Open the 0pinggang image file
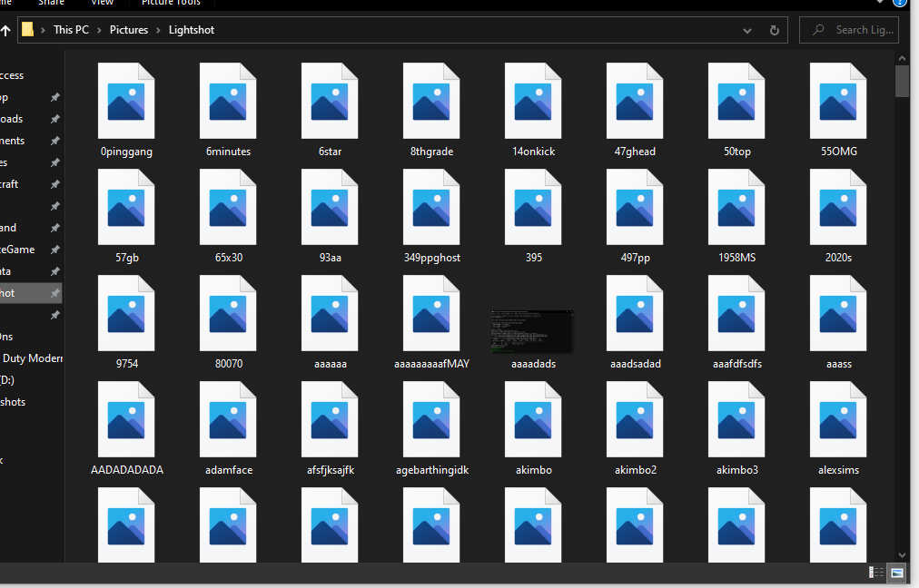Image resolution: width=919 pixels, height=588 pixels. [x=126, y=101]
